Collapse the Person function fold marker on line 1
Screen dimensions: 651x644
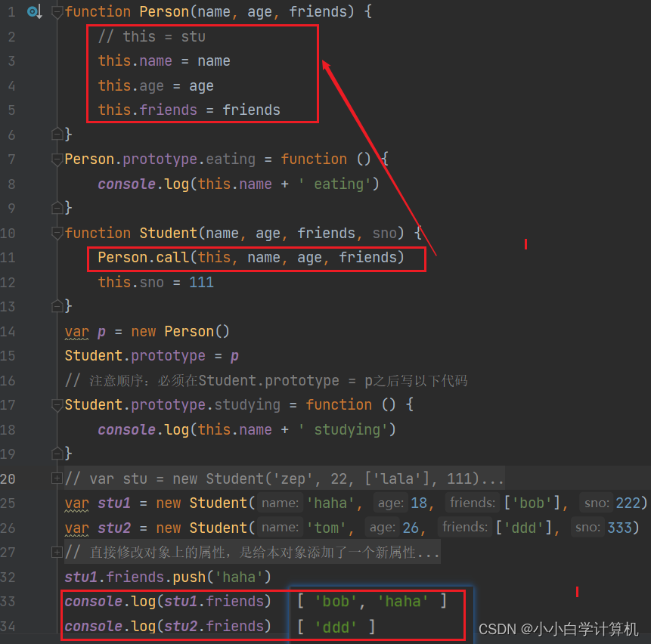pos(57,12)
